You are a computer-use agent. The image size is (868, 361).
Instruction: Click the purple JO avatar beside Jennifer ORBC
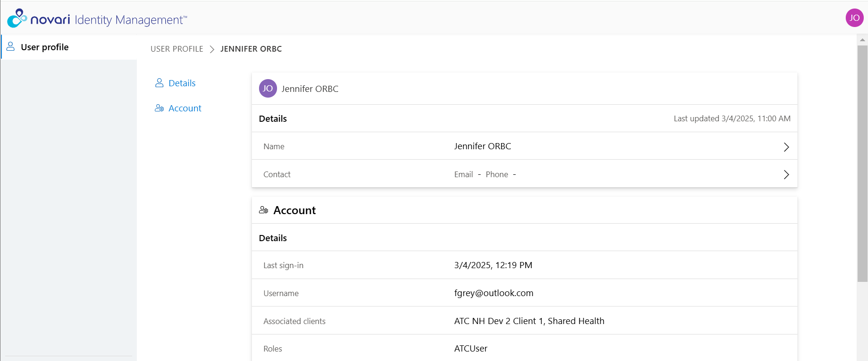(268, 89)
